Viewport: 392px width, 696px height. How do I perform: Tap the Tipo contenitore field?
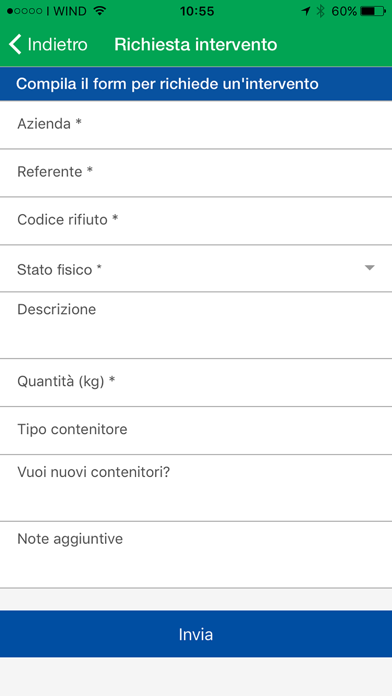coord(196,431)
